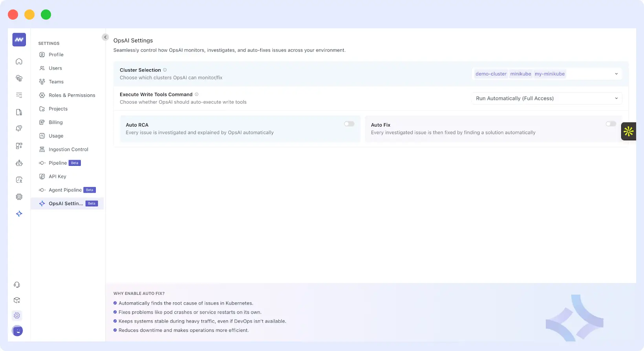Click the home icon in left rail
Screen dimensions: 644x351
click(x=19, y=61)
